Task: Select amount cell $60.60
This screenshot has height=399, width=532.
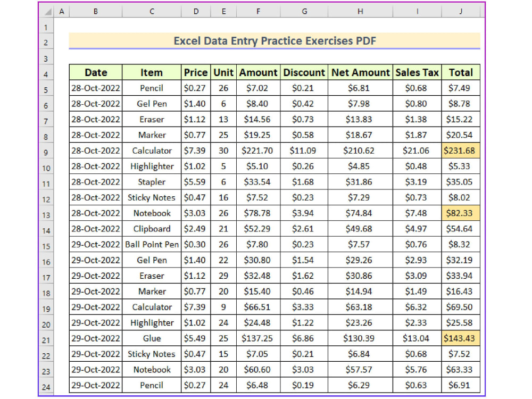Action: [x=259, y=370]
